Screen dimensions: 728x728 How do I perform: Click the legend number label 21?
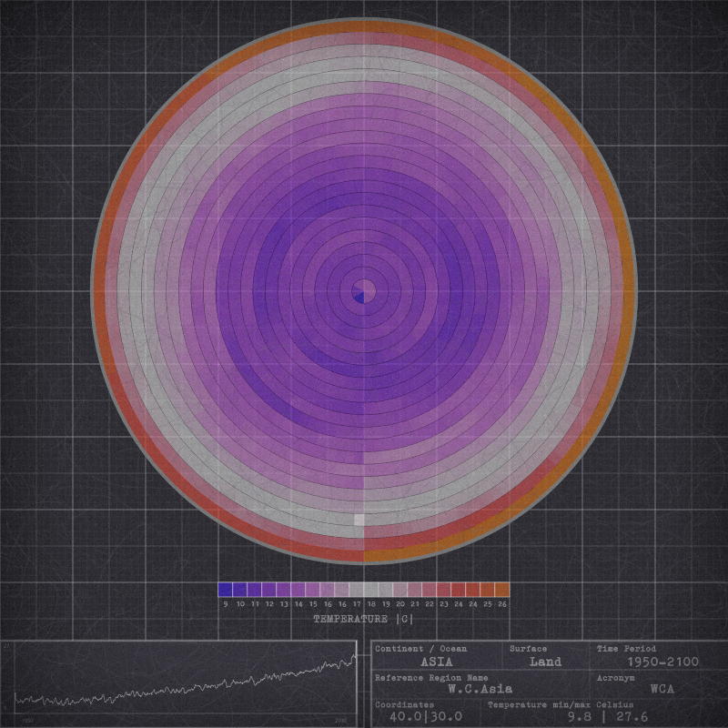pos(415,604)
